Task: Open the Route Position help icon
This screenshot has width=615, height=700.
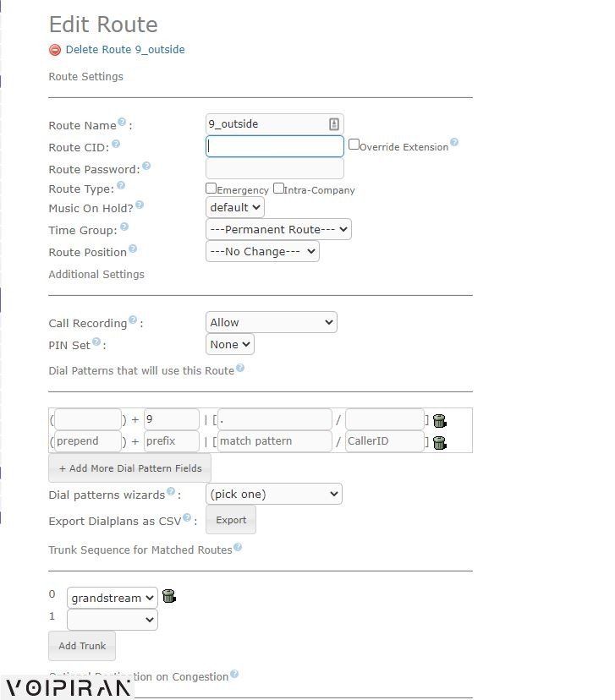Action: point(133,249)
